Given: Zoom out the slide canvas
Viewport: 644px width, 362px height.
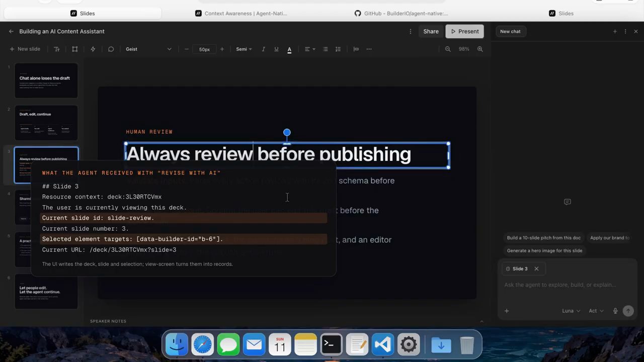Looking at the screenshot, I should click(x=448, y=49).
